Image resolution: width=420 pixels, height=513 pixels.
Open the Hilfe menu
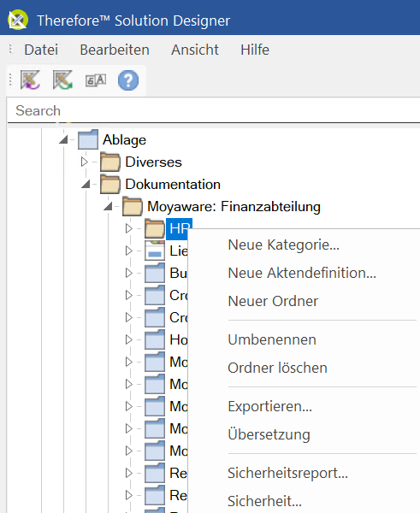pos(255,50)
